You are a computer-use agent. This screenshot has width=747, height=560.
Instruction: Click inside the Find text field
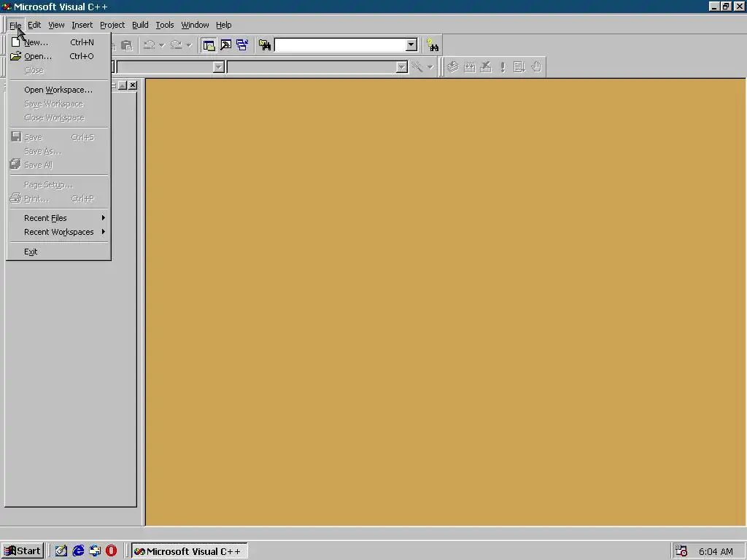tap(340, 45)
